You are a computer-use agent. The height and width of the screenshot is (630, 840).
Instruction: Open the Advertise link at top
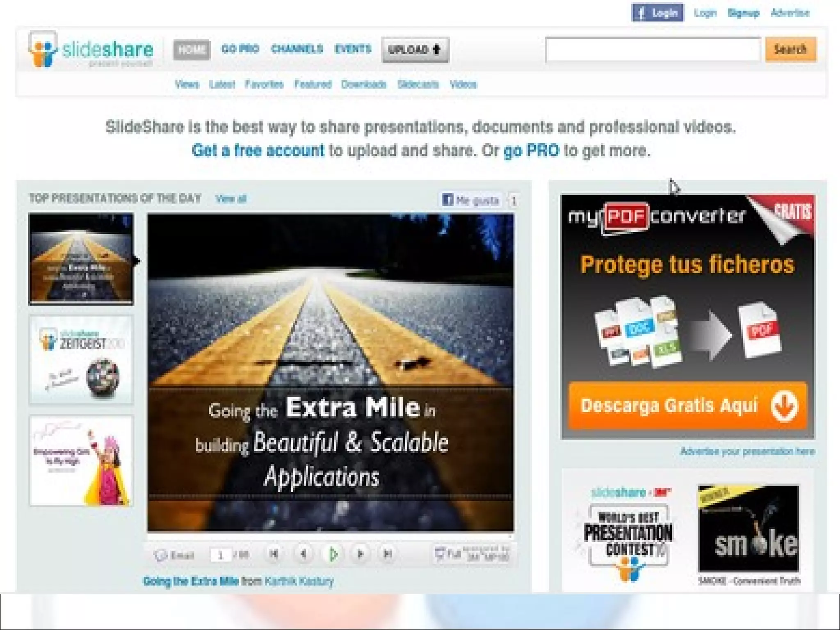tap(790, 13)
